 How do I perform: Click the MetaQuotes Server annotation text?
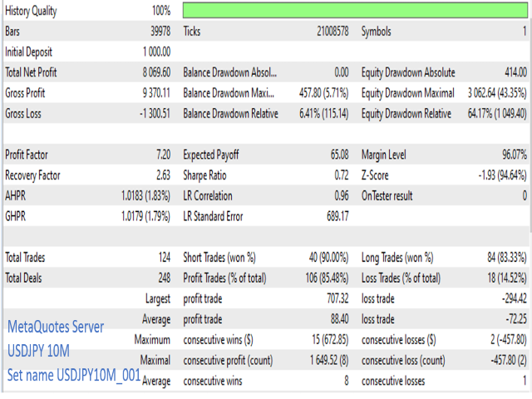(56, 327)
